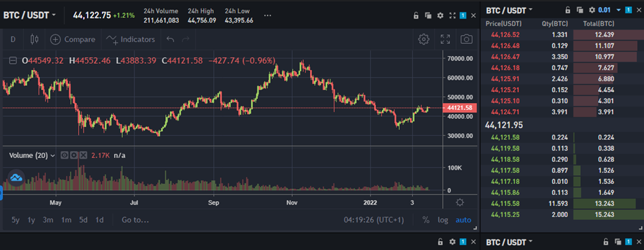Click the blue handle on the chart's left edge
The image size is (644, 250).
click(1, 193)
